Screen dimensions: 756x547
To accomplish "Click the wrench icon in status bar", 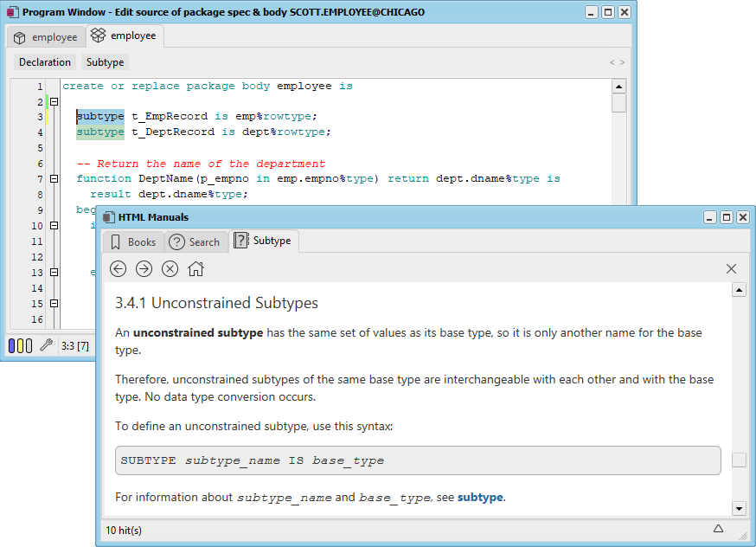I will [46, 345].
